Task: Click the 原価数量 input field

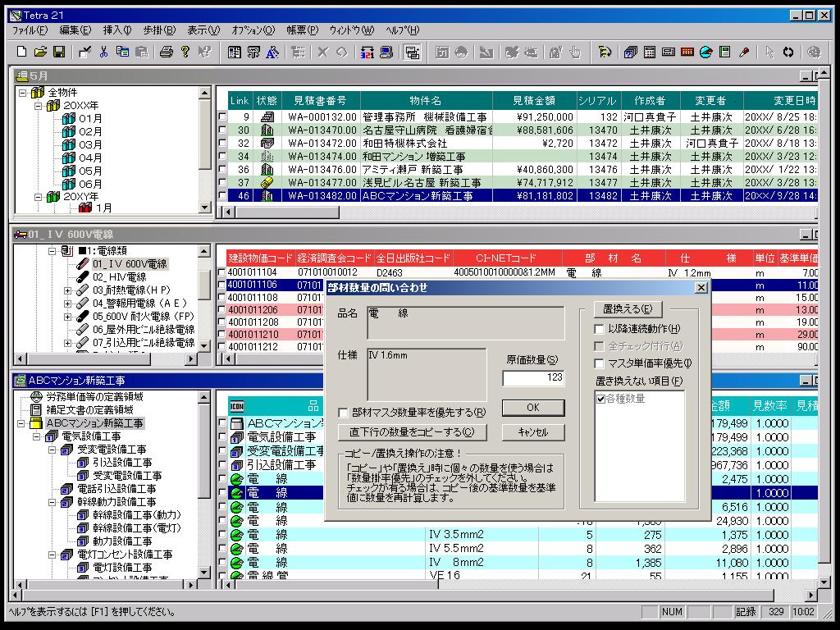Action: coord(533,378)
